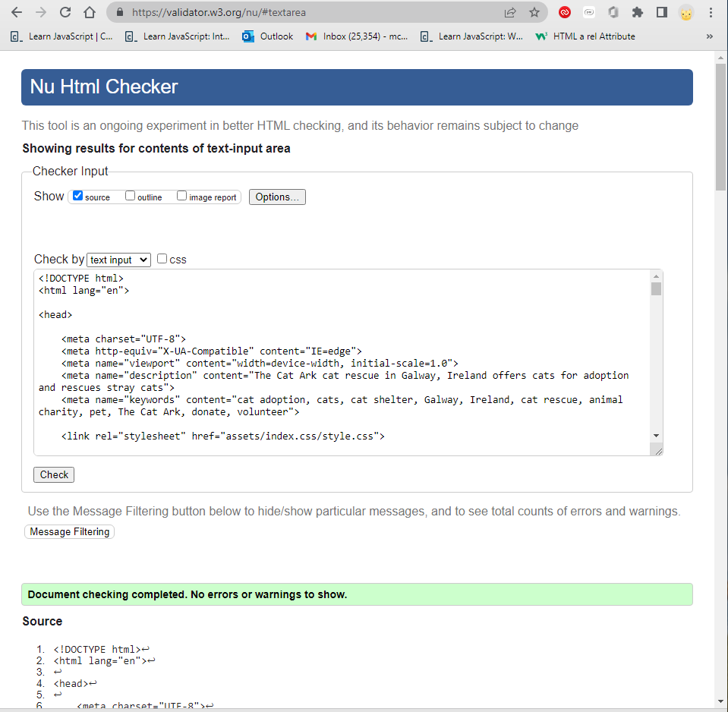Open the Gmail Inbox bookmark
728x712 pixels.
point(357,36)
